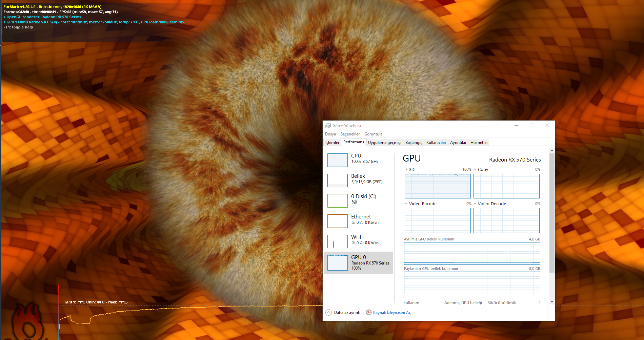Click the scroll down arrow in GPU panel
The width and height of the screenshot is (644, 340).
552,302
